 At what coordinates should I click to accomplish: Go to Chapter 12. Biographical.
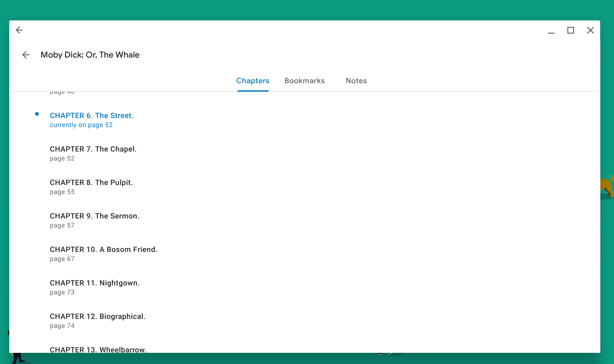(98, 316)
